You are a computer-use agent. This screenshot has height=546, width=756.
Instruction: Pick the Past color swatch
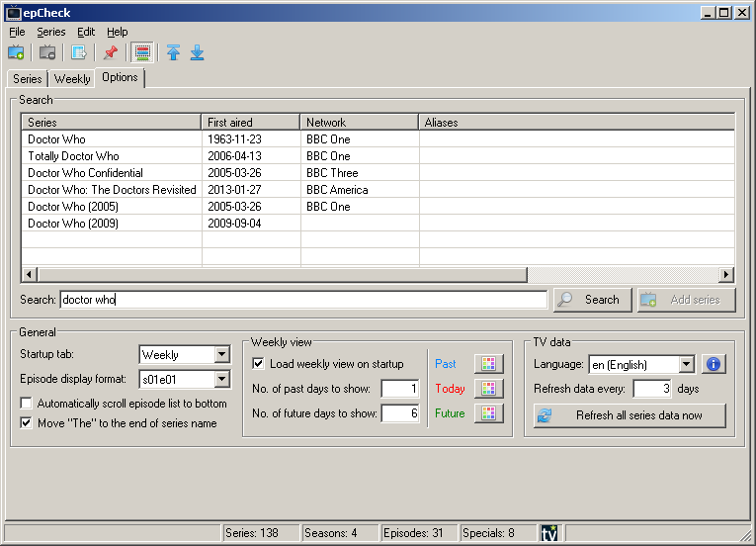point(489,364)
